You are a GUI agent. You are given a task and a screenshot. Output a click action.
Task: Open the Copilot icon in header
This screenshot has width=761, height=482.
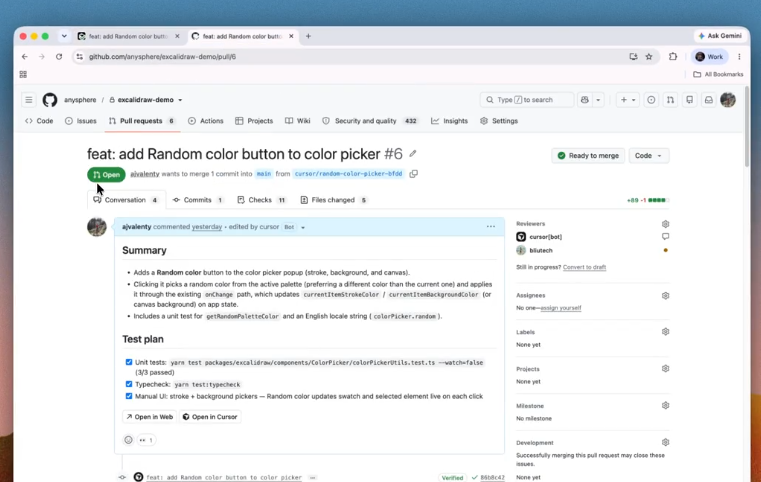[585, 100]
